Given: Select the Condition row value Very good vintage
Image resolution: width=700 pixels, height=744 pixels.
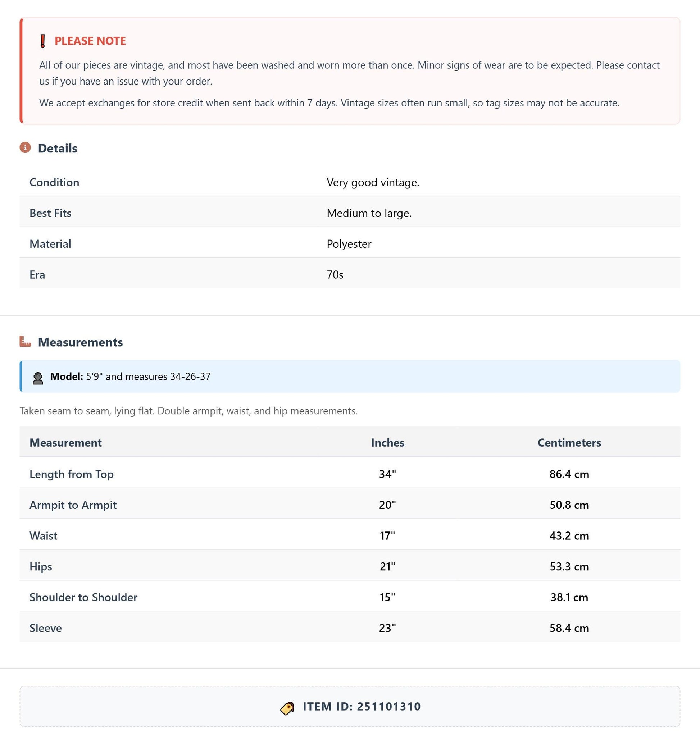Looking at the screenshot, I should (x=373, y=182).
